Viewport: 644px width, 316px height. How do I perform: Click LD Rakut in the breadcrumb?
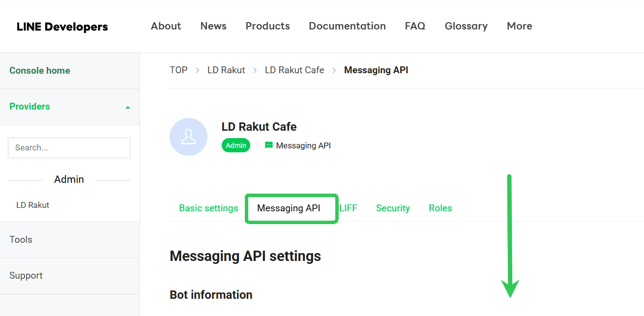226,70
